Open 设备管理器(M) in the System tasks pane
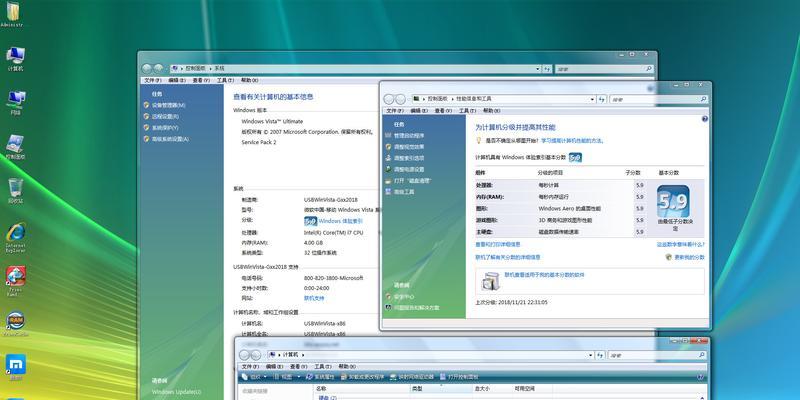 click(x=168, y=105)
